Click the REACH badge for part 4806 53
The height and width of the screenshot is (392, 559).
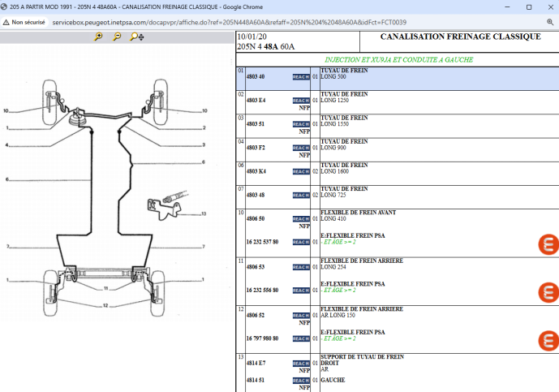pos(300,267)
